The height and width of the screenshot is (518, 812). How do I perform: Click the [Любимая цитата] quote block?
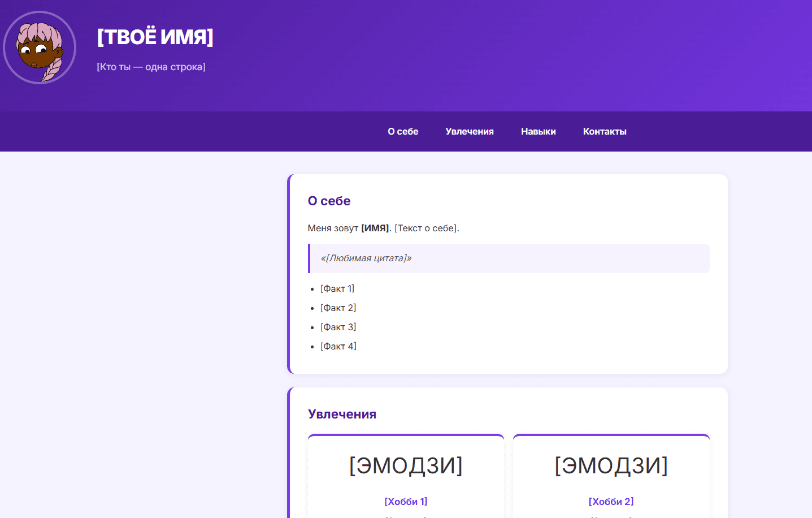(366, 258)
